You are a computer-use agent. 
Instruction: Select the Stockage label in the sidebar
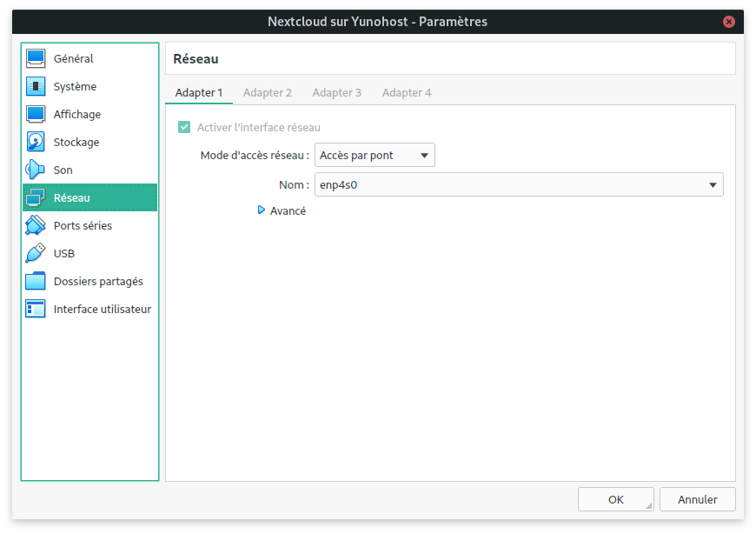pos(76,143)
